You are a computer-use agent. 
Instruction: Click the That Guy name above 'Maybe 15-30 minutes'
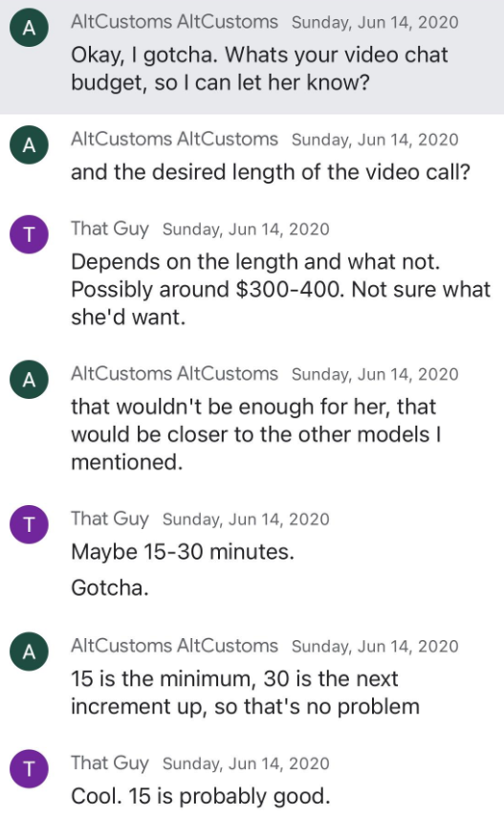pyautogui.click(x=110, y=518)
